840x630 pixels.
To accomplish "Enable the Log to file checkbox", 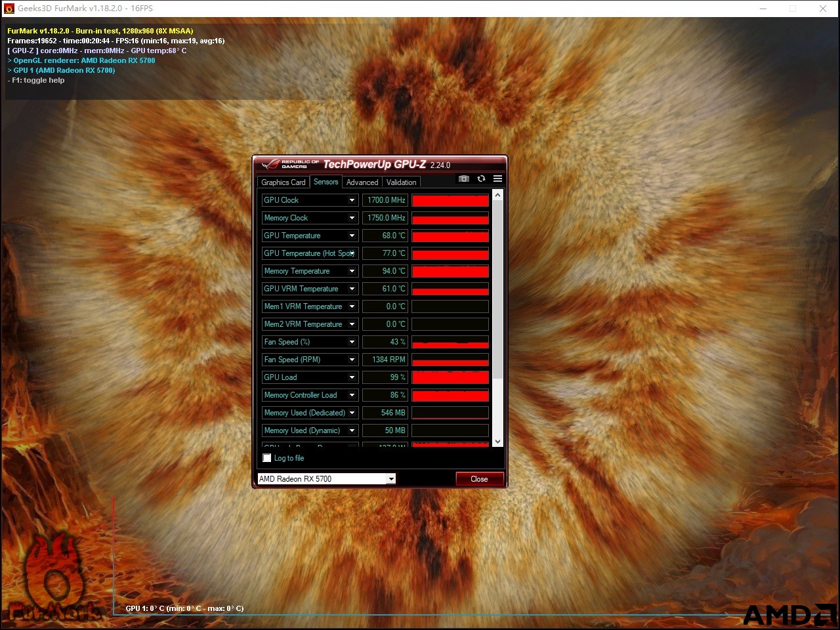I will [x=267, y=458].
